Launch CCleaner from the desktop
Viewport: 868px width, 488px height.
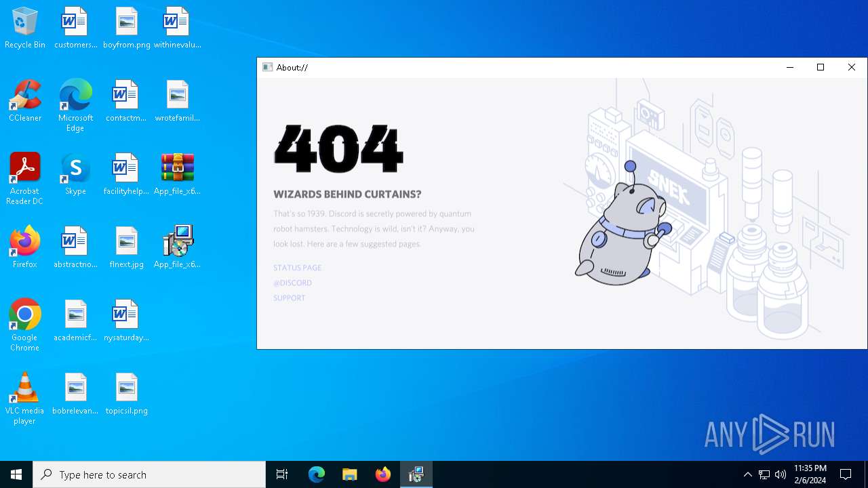point(25,102)
